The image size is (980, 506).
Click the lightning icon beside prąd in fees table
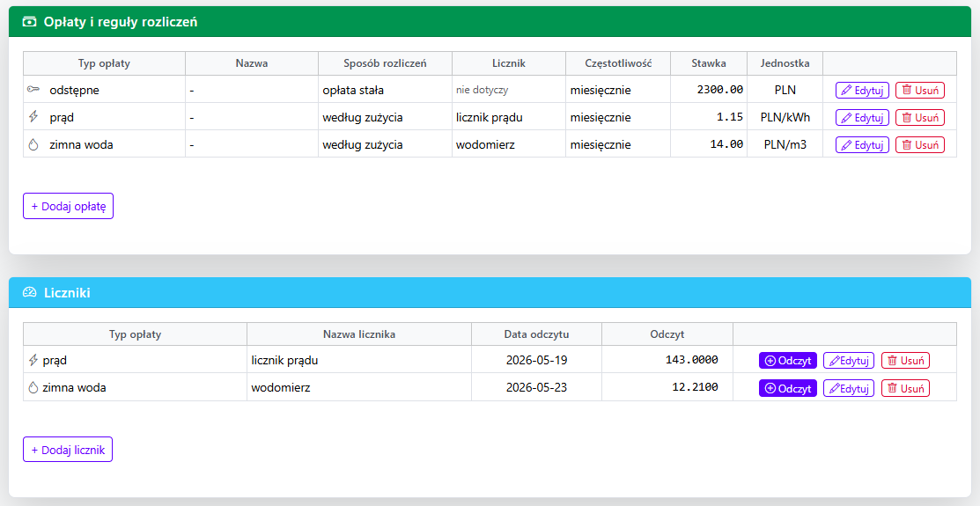pyautogui.click(x=33, y=117)
